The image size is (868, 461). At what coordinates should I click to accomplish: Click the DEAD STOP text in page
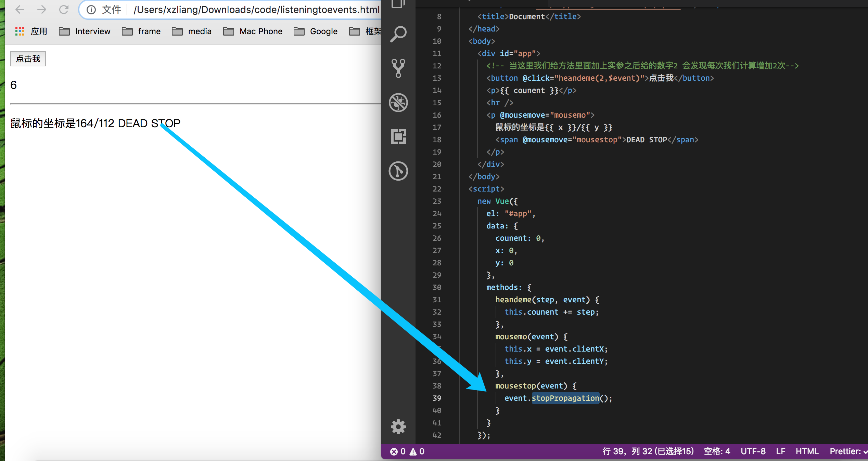click(149, 123)
